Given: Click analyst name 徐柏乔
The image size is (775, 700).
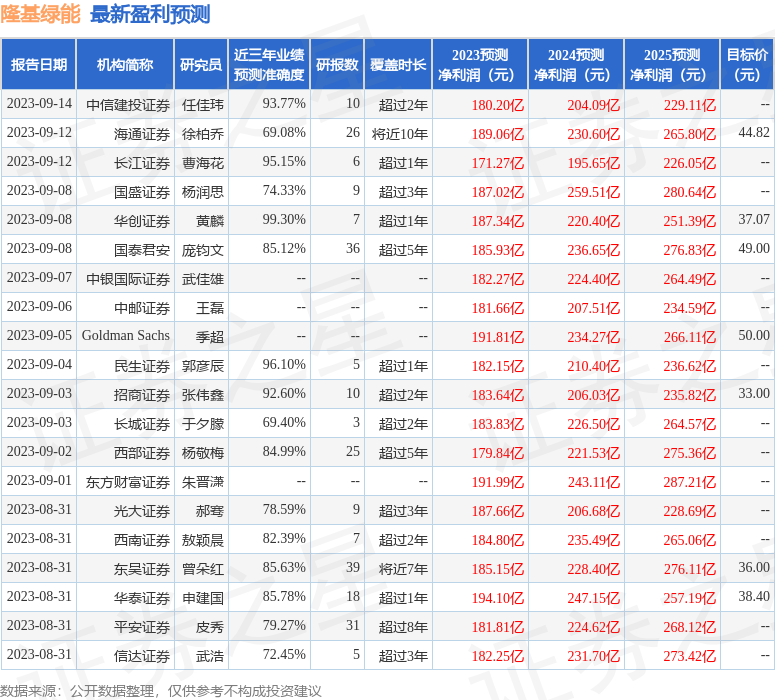Looking at the screenshot, I should [x=203, y=134].
